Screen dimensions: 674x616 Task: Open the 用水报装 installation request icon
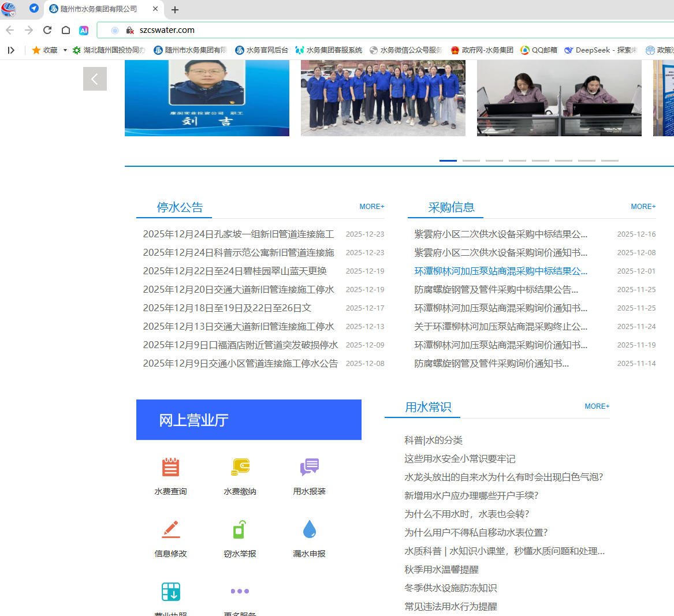coord(309,467)
